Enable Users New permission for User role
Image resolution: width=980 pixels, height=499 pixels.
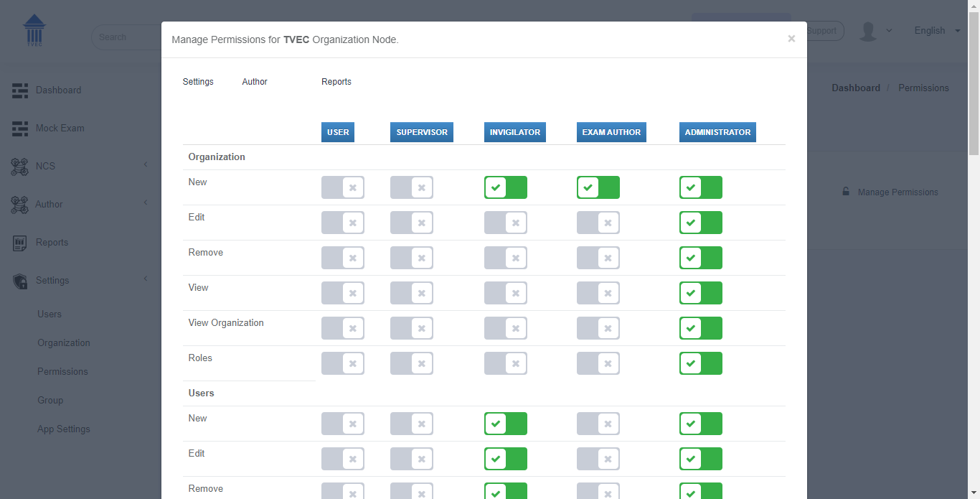[343, 424]
